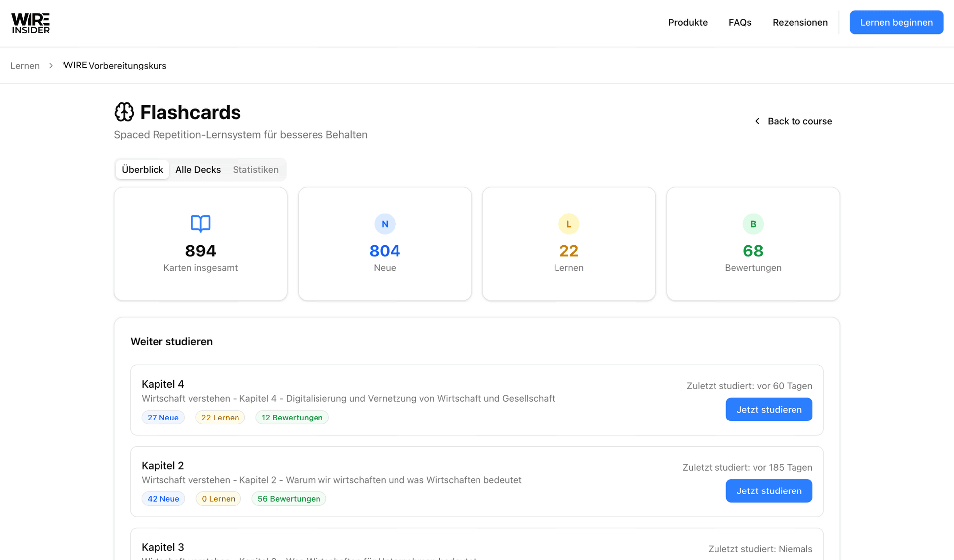
Task: Click the Kapitel 4 Digitalisierung description text
Action: pyautogui.click(x=348, y=399)
